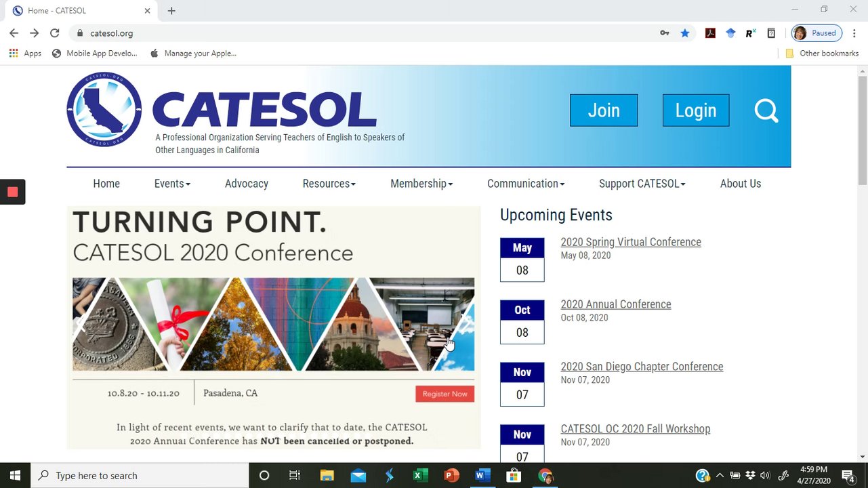
Task: Expand the Membership dropdown menu
Action: coord(421,184)
